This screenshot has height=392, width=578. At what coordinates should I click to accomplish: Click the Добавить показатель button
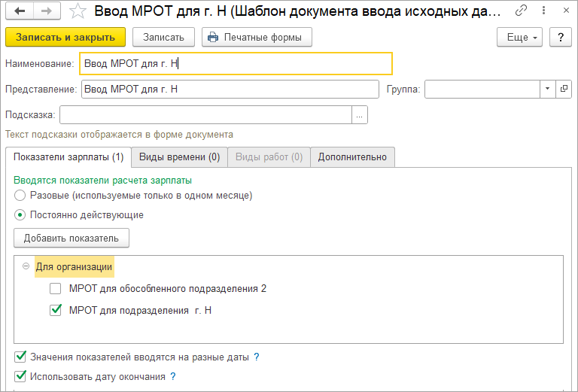click(x=71, y=238)
